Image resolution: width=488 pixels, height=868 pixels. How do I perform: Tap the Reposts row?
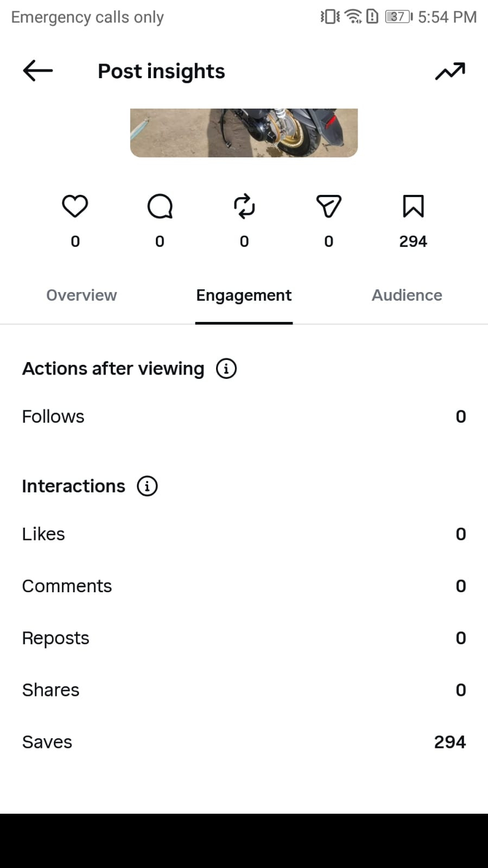[244, 638]
